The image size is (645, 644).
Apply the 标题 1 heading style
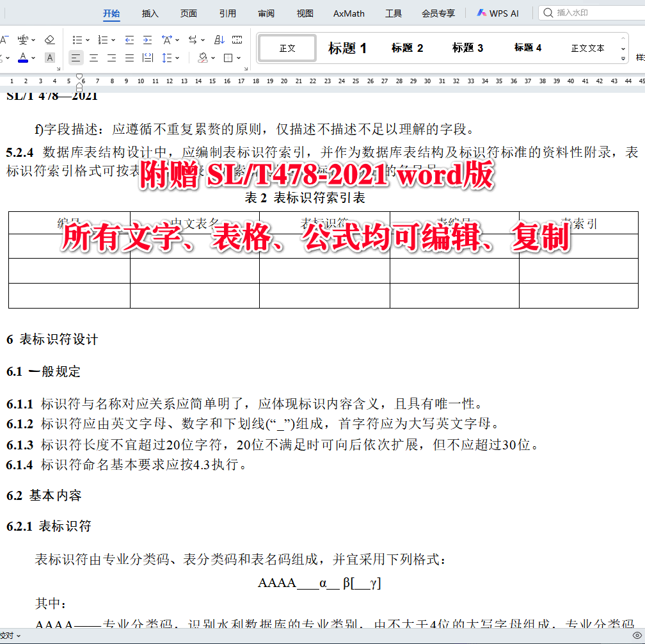346,47
